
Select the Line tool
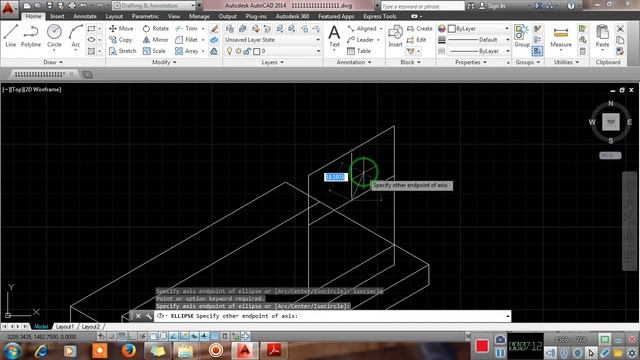tap(11, 36)
